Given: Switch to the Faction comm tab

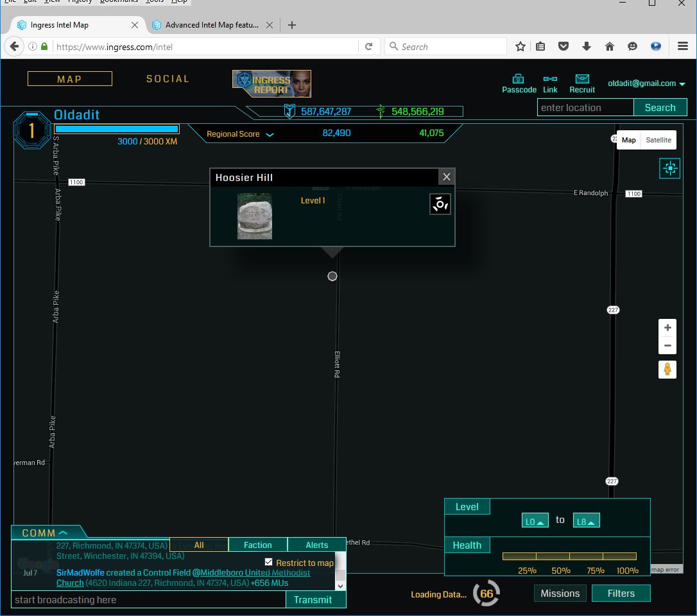Looking at the screenshot, I should click(x=257, y=545).
